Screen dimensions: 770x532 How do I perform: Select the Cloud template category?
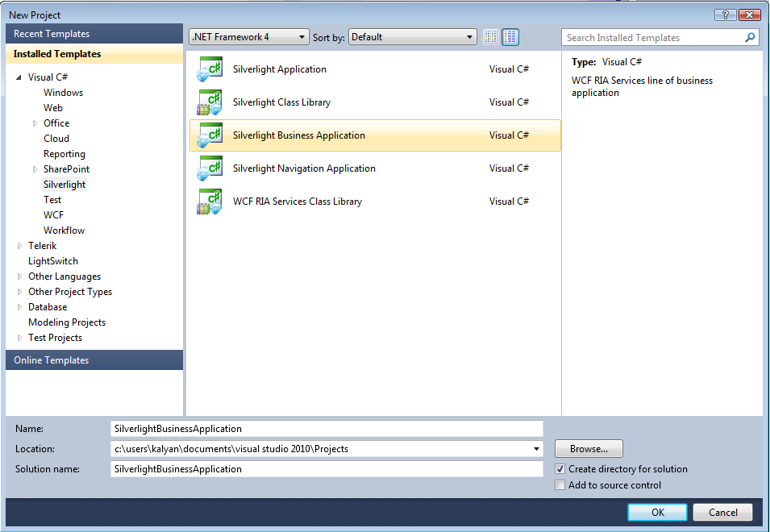point(56,139)
